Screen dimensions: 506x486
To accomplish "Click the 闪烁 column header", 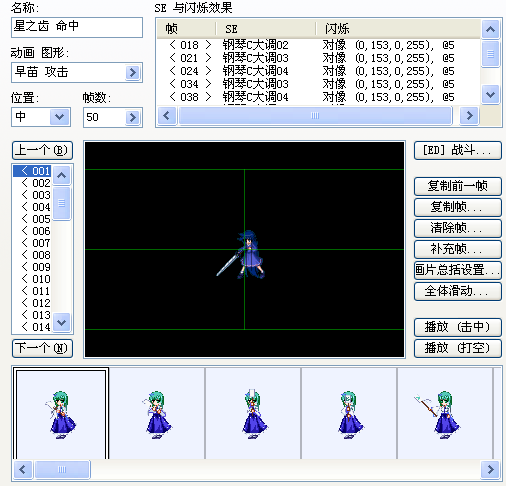I will click(x=398, y=29).
